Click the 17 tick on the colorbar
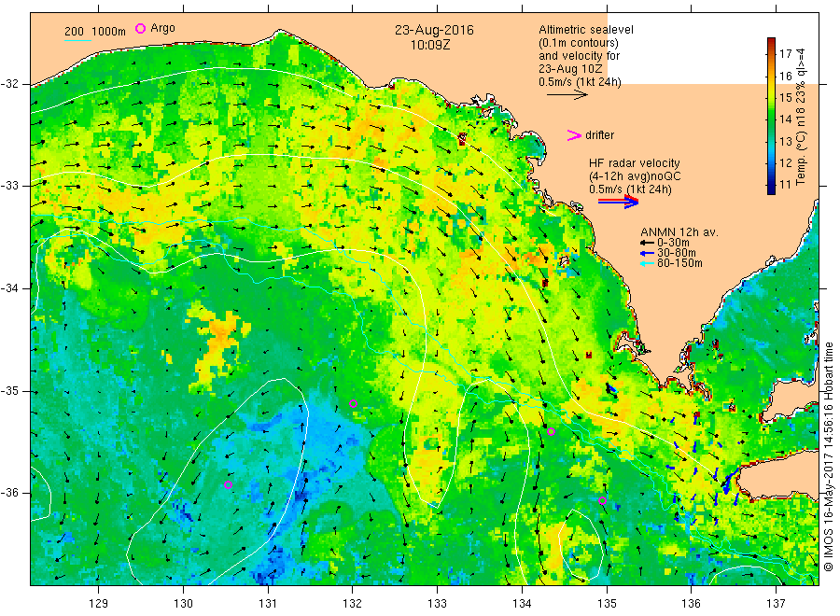This screenshot has width=840, height=616. [x=785, y=53]
